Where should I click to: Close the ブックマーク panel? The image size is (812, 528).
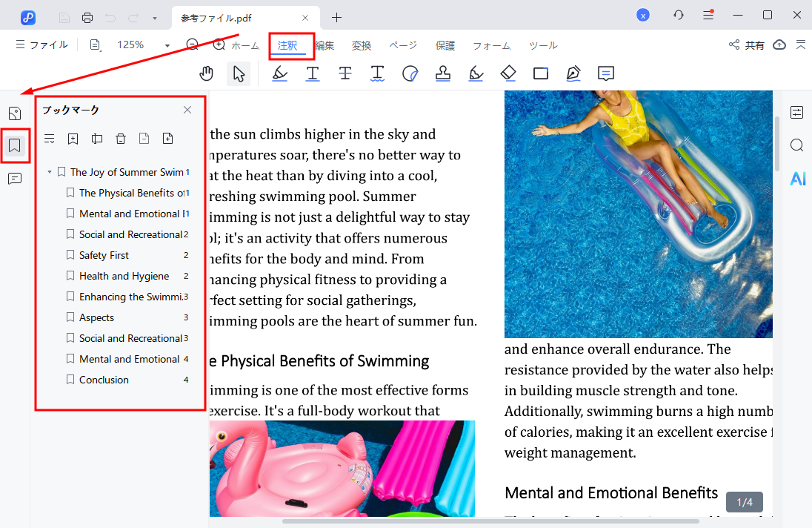point(187,110)
